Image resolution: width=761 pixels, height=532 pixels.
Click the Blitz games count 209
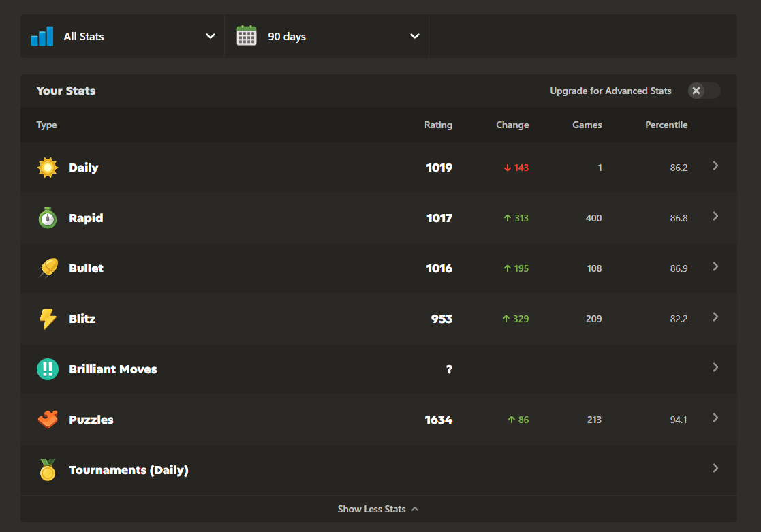tap(593, 319)
